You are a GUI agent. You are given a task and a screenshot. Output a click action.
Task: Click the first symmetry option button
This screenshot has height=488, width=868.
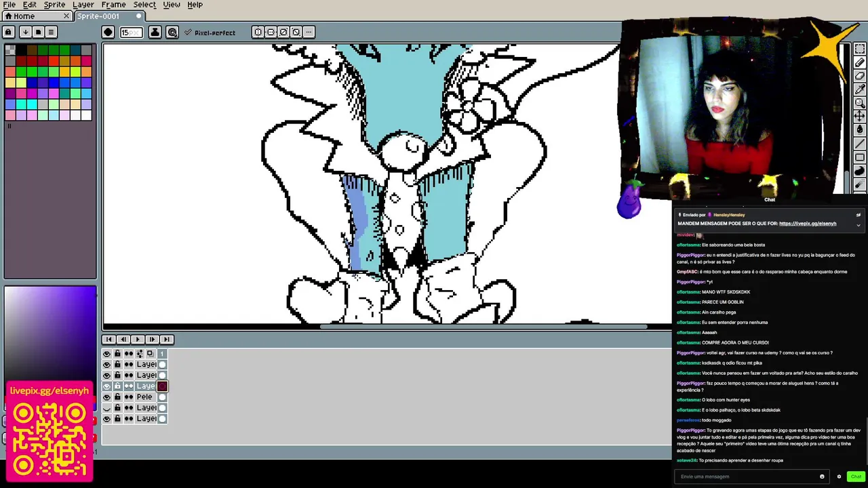coord(258,32)
